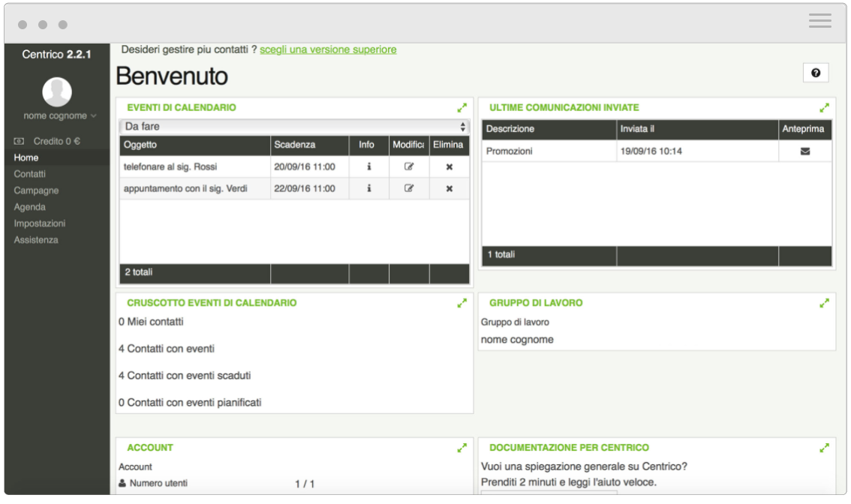Screen dimensions: 851x504
Task: Select 'Contatti' in the sidebar
Action: [30, 173]
